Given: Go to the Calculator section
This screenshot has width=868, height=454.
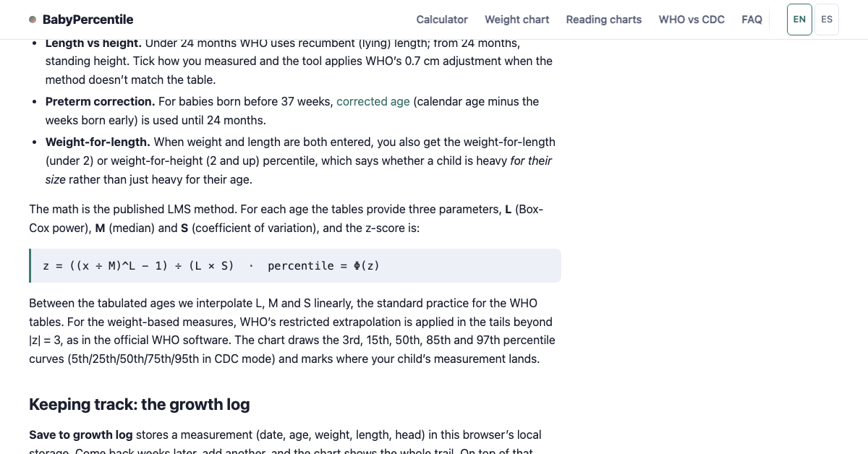Looking at the screenshot, I should pos(442,20).
